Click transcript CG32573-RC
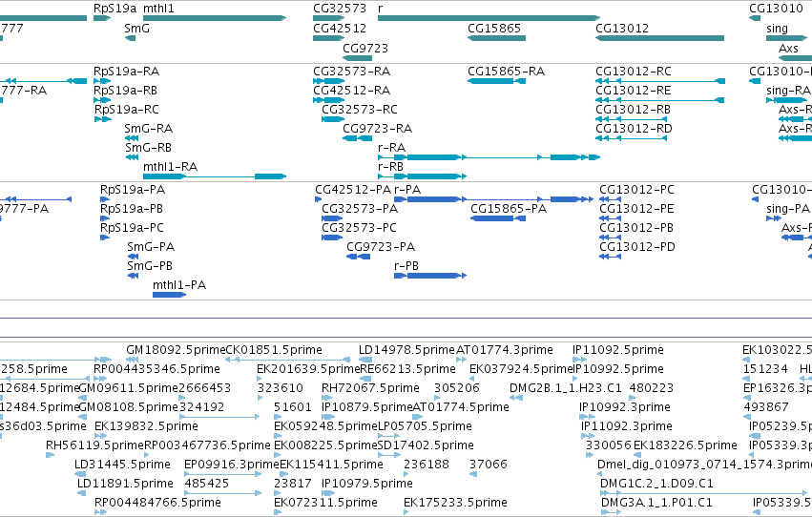812x517 pixels. pos(333,119)
